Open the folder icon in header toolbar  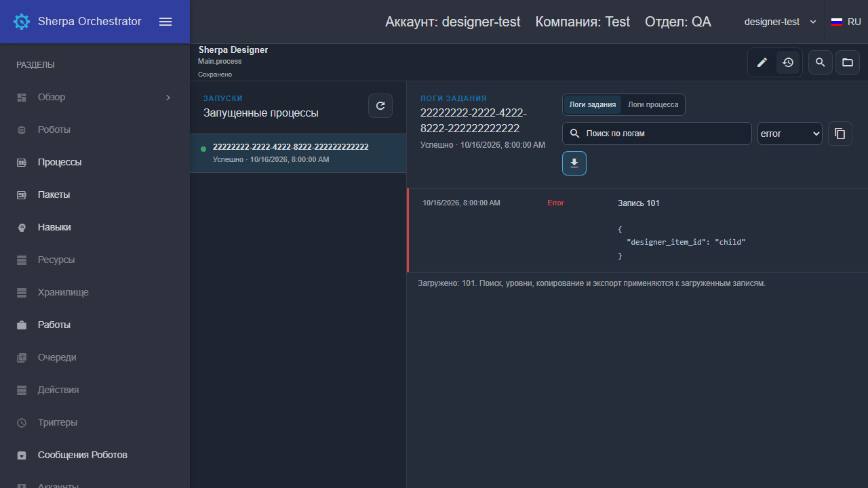point(848,62)
